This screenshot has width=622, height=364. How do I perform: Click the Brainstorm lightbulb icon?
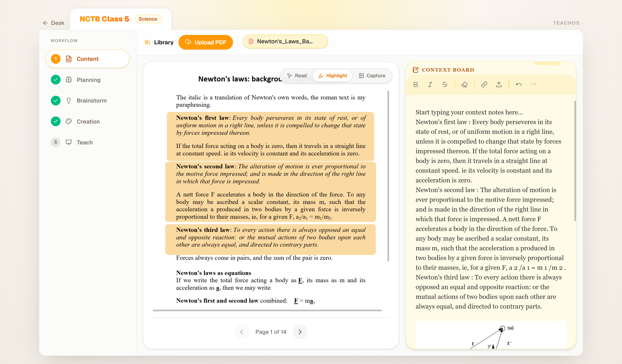click(x=69, y=101)
